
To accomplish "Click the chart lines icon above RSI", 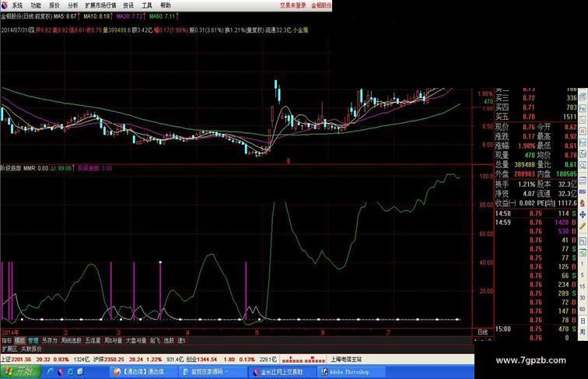I will click(x=583, y=181).
